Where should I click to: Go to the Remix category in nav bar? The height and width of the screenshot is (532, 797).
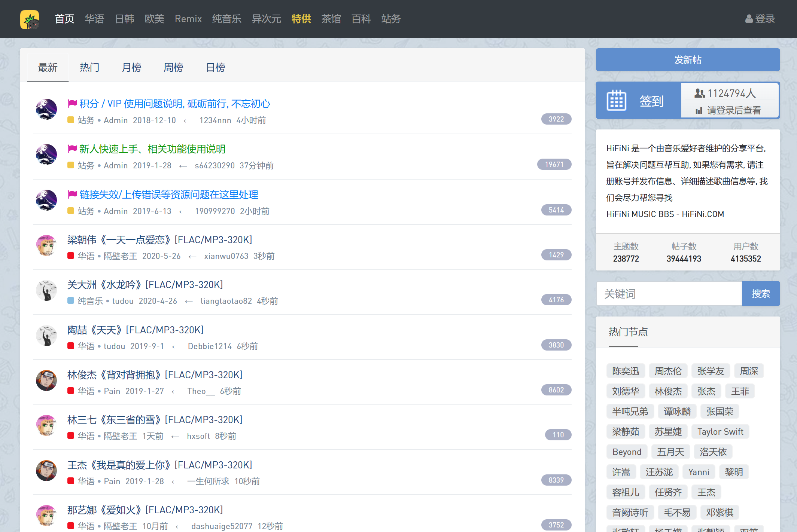(x=188, y=19)
